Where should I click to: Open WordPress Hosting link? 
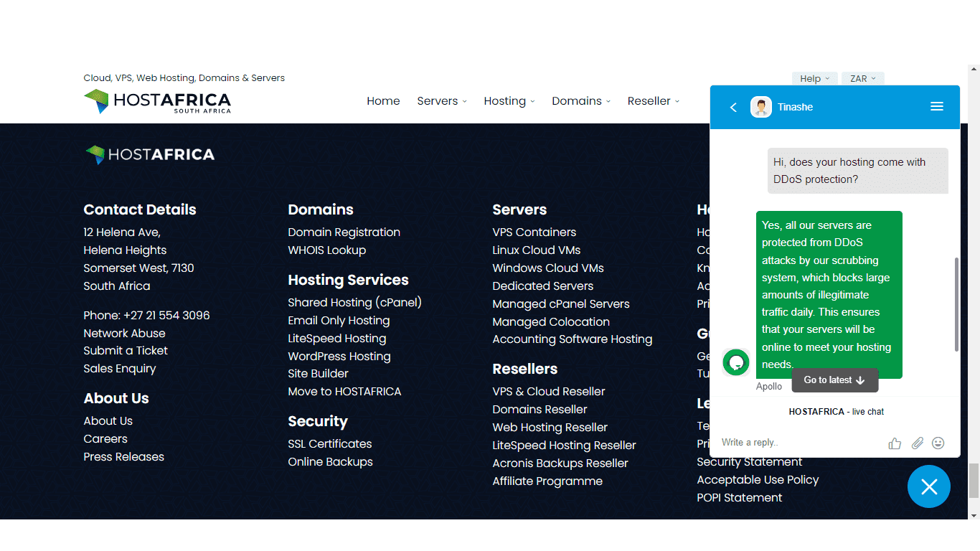pyautogui.click(x=339, y=357)
